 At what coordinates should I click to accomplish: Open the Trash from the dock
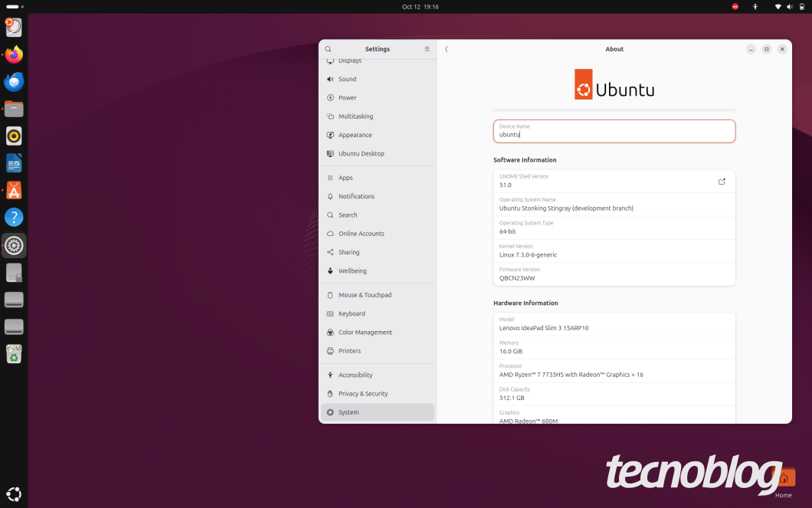point(14,354)
